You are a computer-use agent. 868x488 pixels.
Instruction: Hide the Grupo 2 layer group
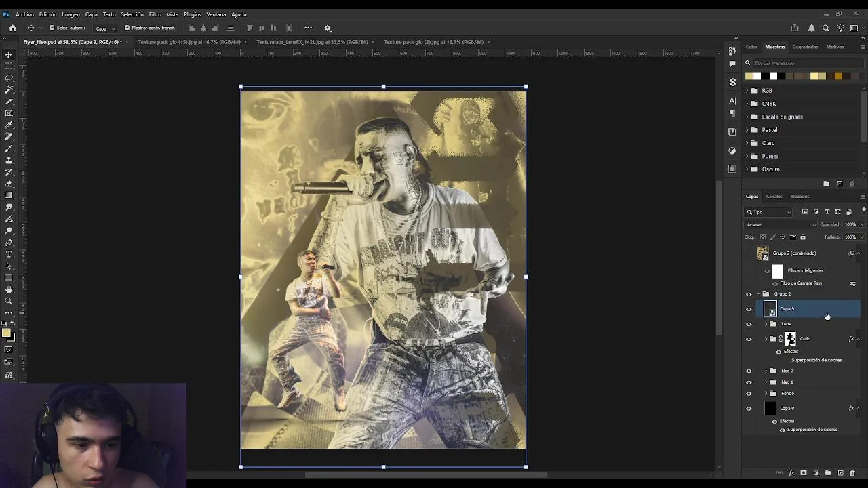tap(749, 294)
